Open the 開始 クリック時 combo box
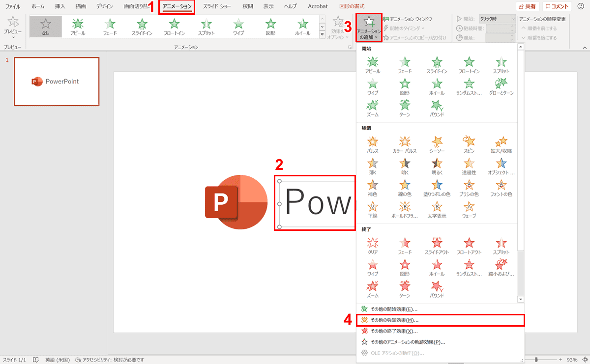The height and width of the screenshot is (364, 590). coord(497,19)
